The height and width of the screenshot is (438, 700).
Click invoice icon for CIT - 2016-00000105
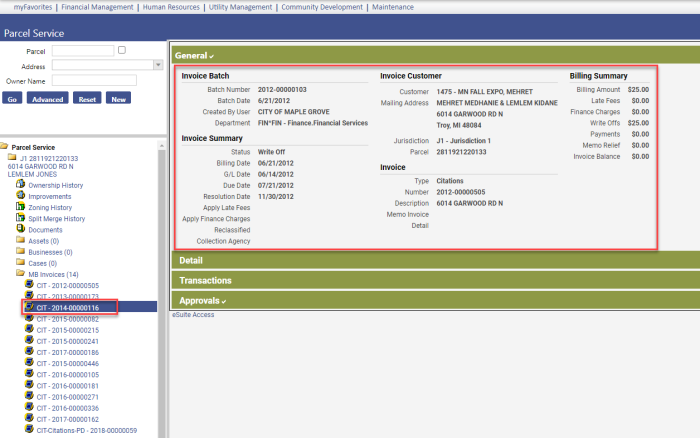click(29, 373)
